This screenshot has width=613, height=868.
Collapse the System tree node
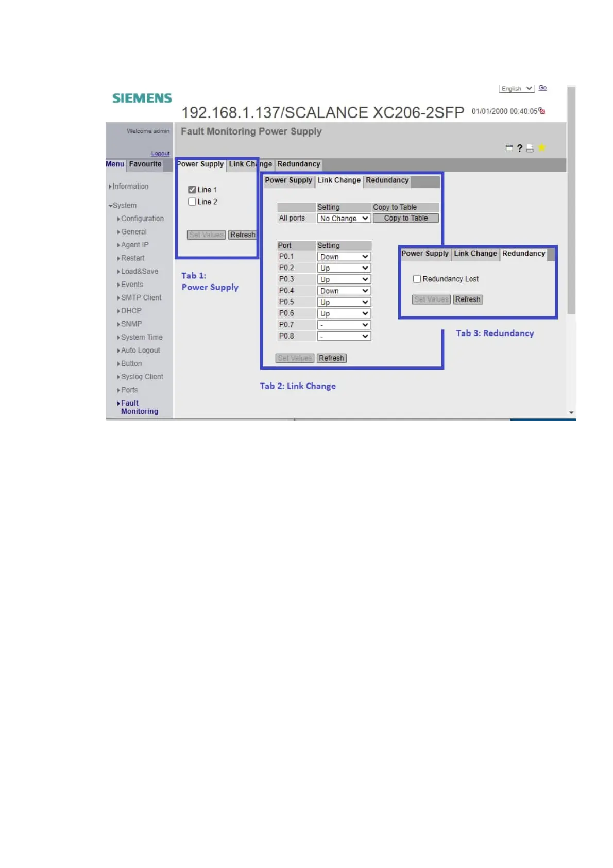click(x=123, y=205)
